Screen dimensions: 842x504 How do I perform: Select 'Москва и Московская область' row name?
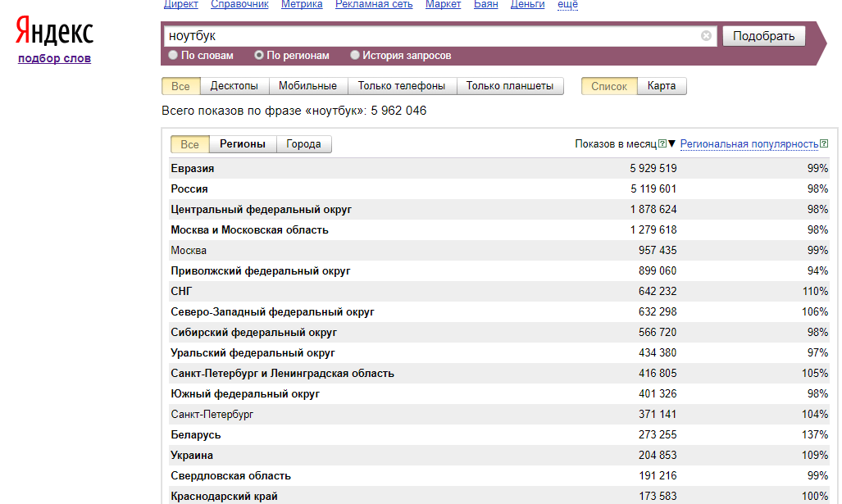(250, 229)
